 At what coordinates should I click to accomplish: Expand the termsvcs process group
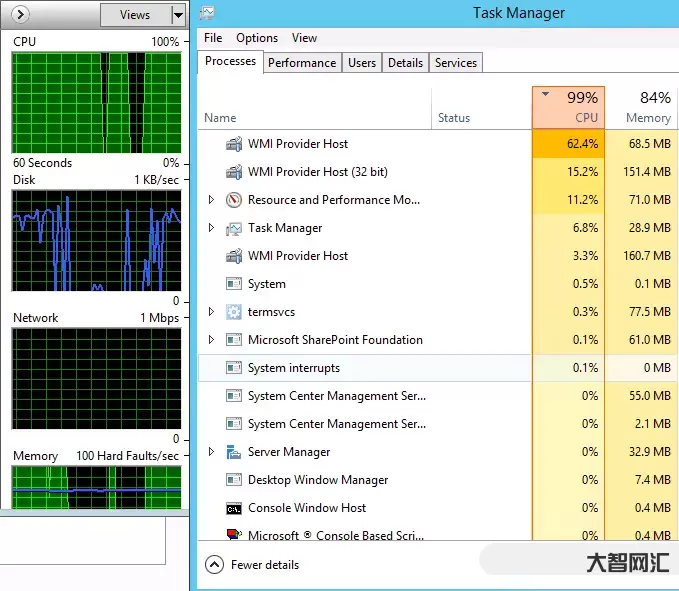[211, 312]
